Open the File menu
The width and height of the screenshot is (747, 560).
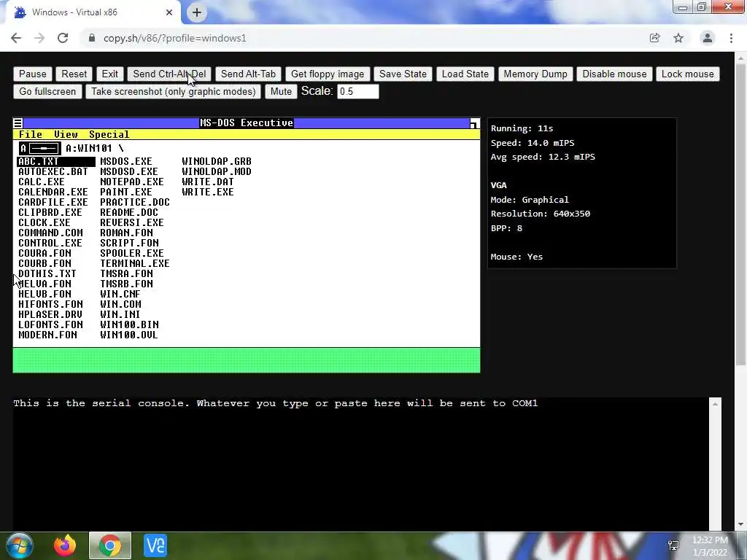[x=31, y=135]
